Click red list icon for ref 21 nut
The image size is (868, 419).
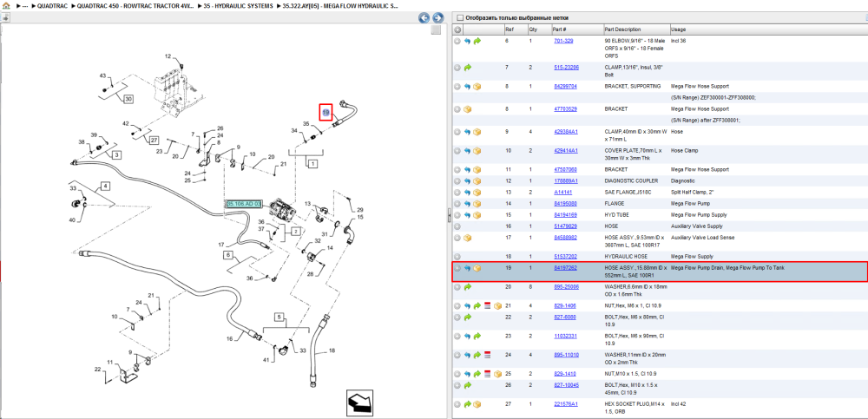pyautogui.click(x=488, y=306)
